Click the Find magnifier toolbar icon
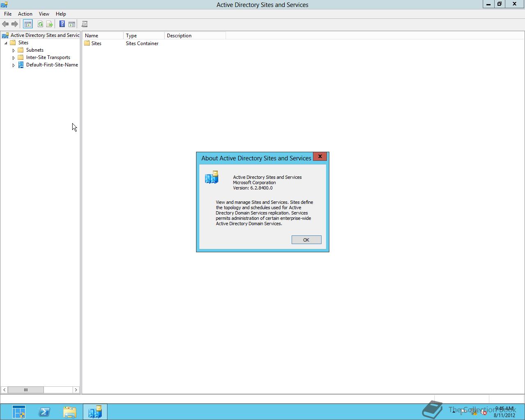 tap(84, 24)
